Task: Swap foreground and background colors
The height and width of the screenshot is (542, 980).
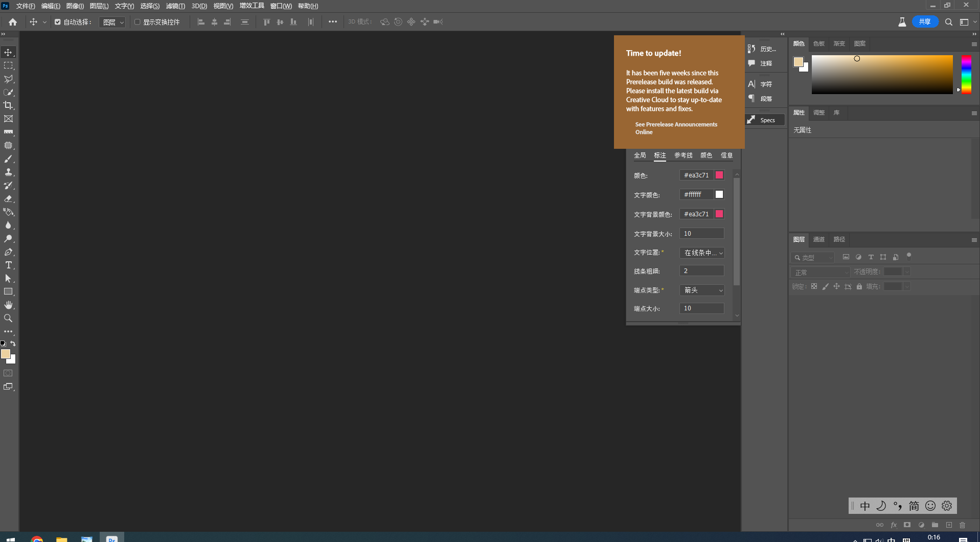Action: click(x=13, y=344)
